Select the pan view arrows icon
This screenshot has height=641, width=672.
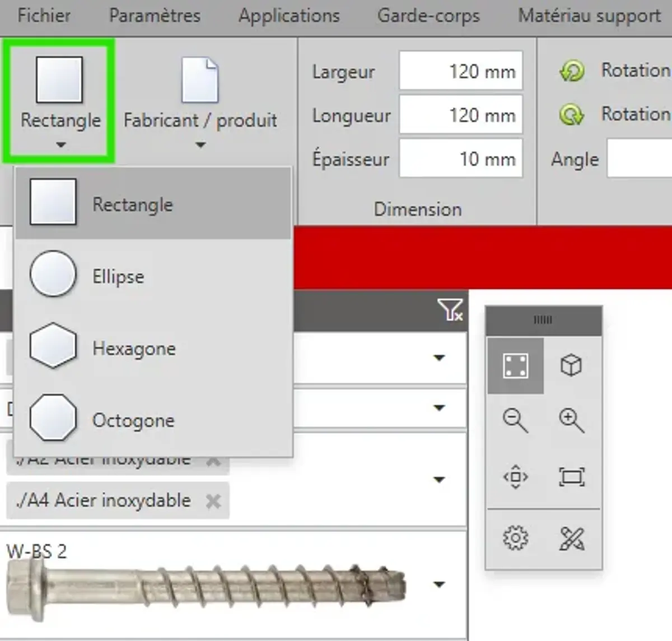point(515,477)
